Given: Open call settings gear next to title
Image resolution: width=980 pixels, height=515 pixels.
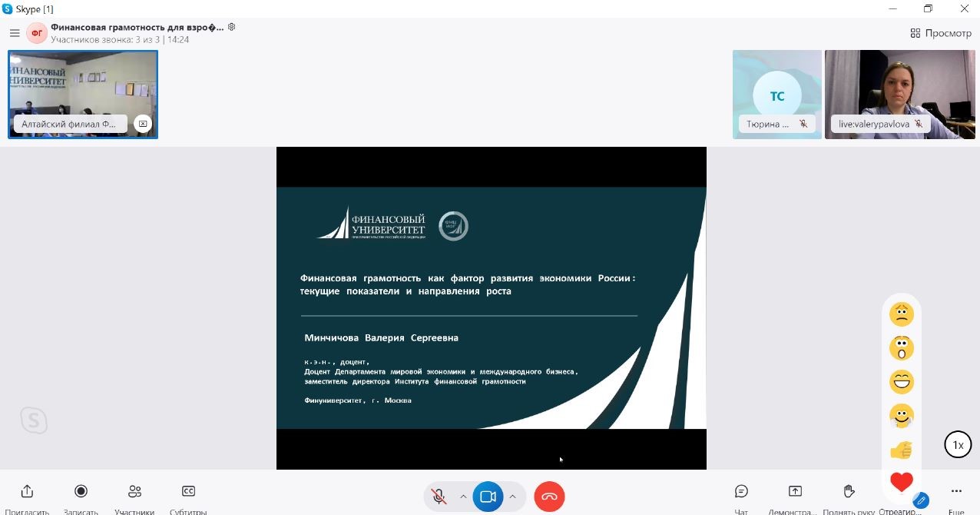Looking at the screenshot, I should 231,27.
